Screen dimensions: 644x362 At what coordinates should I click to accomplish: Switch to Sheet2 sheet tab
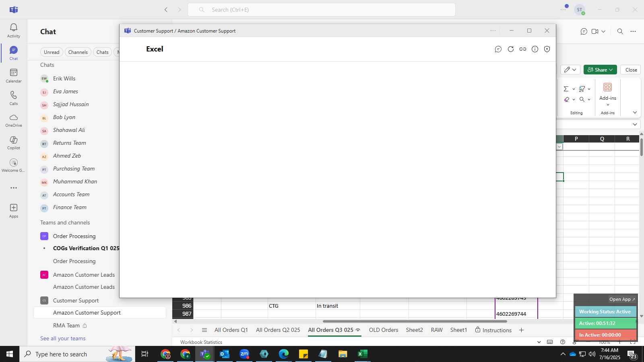tap(414, 330)
